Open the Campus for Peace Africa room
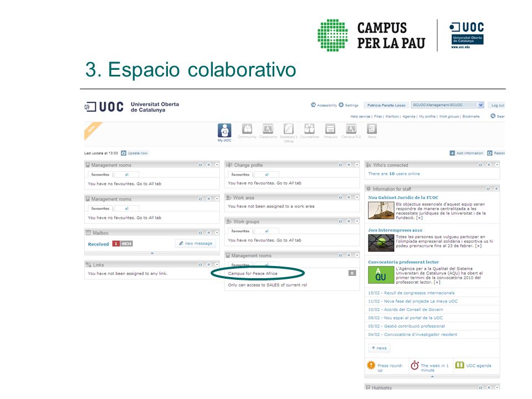 (253, 273)
